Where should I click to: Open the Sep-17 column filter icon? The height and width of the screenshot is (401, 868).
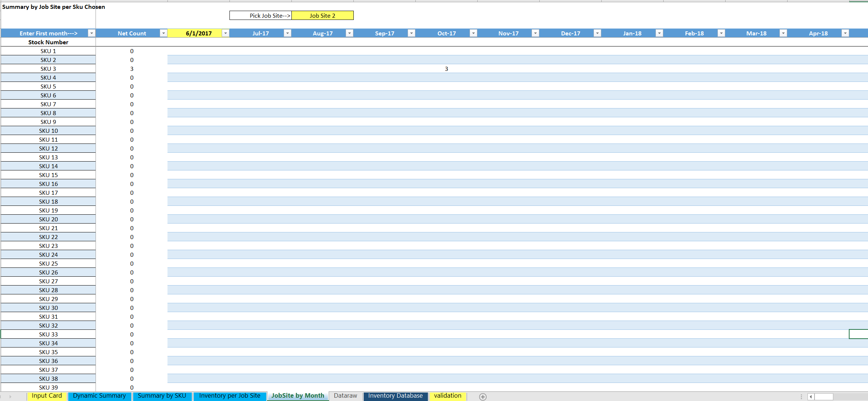tap(411, 33)
